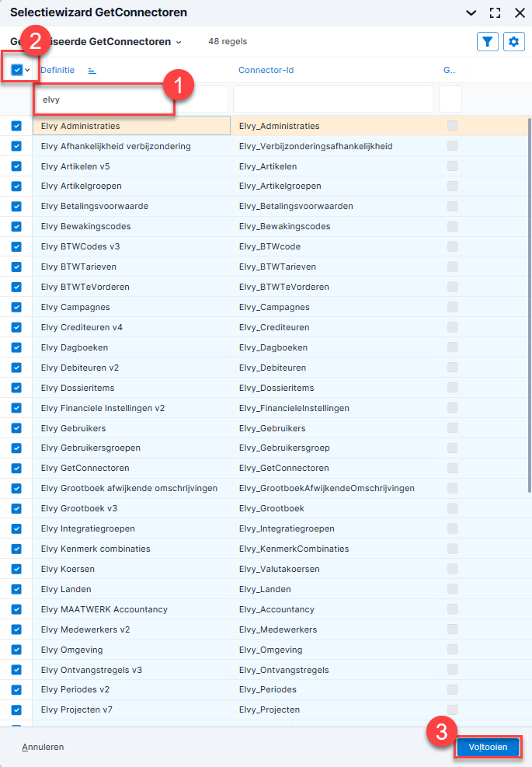The width and height of the screenshot is (532, 767).
Task: Select the Elvy Grootboek v3 definition
Action: click(x=79, y=508)
